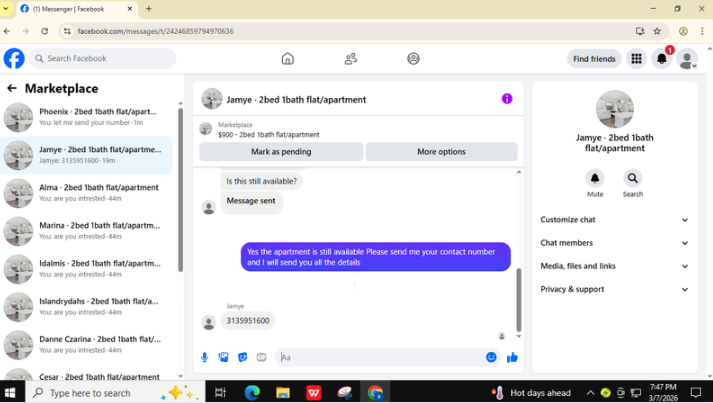Open WPS Office from taskbar
This screenshot has width=713, height=403.
coord(314,392)
